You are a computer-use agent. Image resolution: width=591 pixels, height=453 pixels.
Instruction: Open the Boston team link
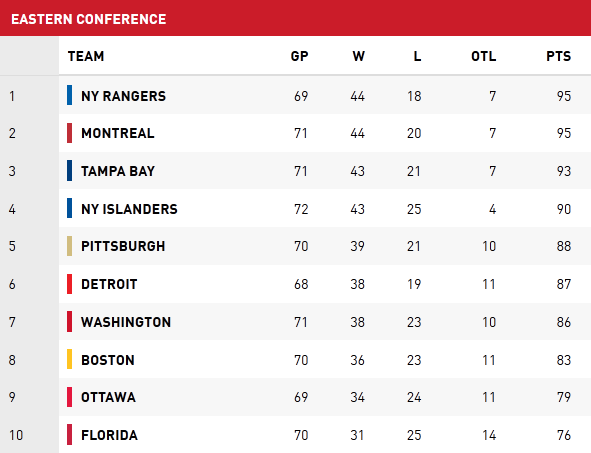coord(108,360)
